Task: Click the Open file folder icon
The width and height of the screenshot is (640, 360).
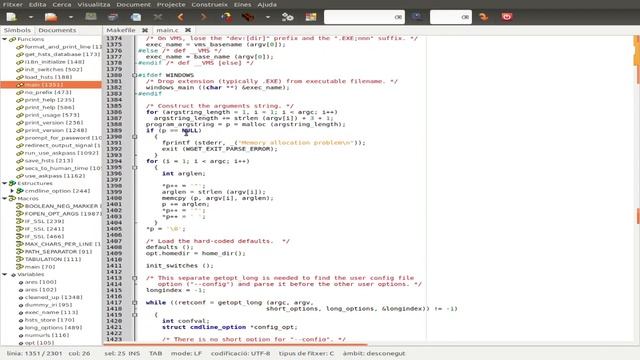Action: (51, 17)
